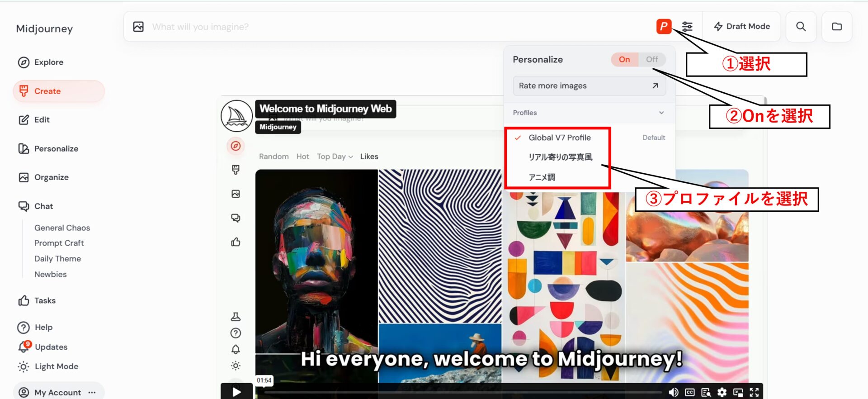Select the Hot tab in video
Screen dimensions: 868x399
302,157
